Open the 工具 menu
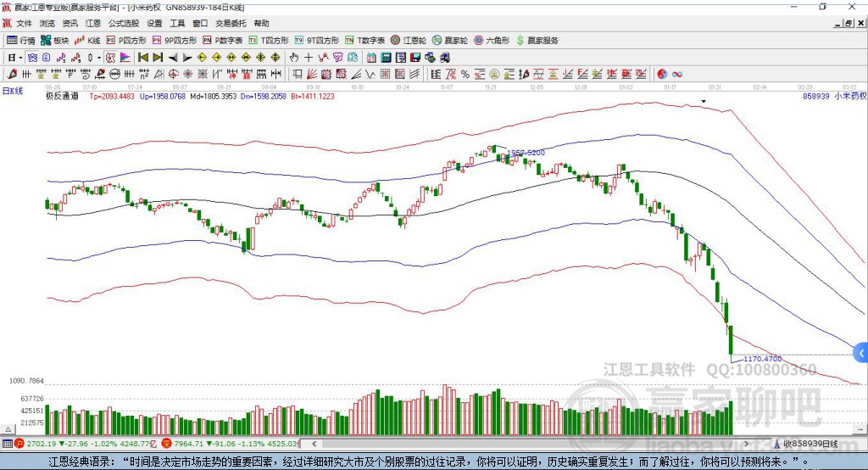The width and height of the screenshot is (868, 470). point(177,23)
